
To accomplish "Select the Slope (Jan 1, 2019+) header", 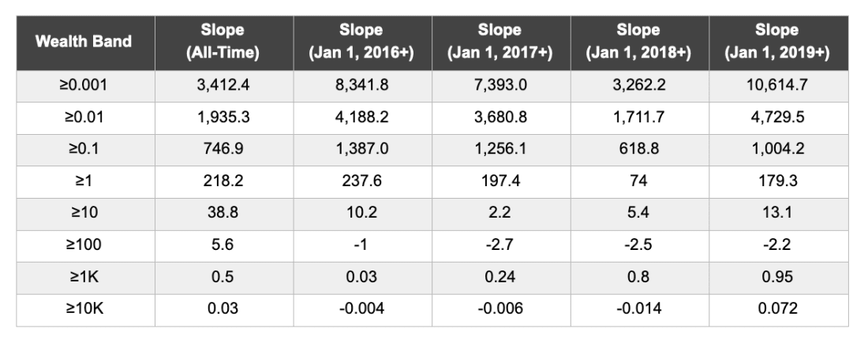I will pyautogui.click(x=779, y=43).
